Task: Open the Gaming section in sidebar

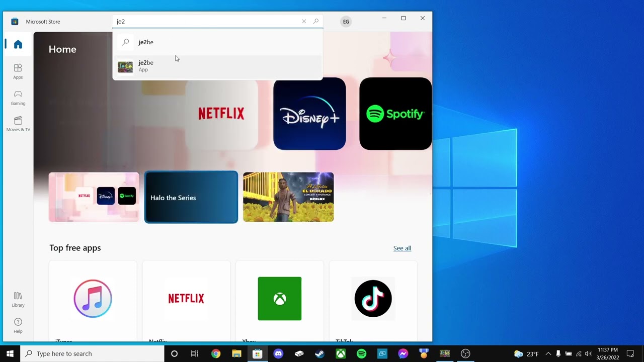Action: click(x=18, y=98)
